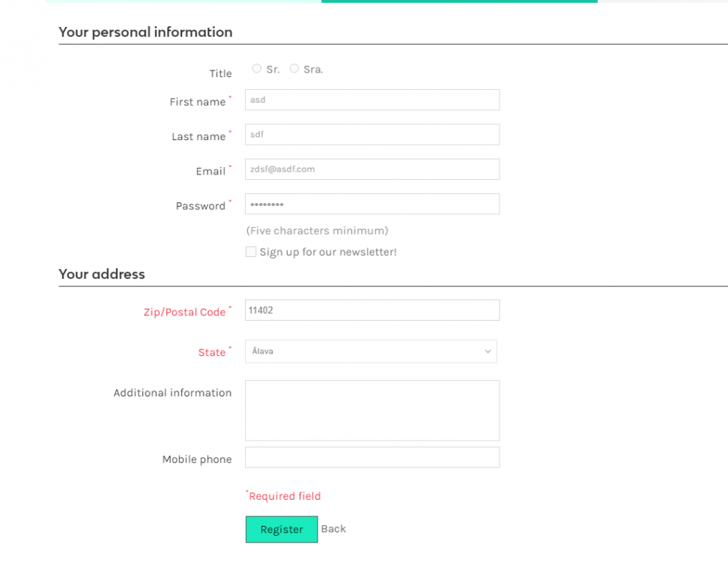728x562 pixels.
Task: Go back using the Back link
Action: (x=333, y=529)
